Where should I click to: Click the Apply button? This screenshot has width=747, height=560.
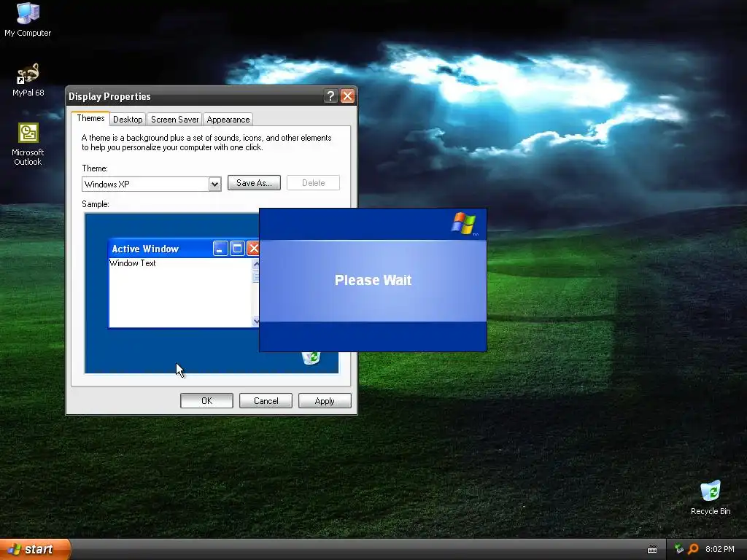[x=325, y=401]
